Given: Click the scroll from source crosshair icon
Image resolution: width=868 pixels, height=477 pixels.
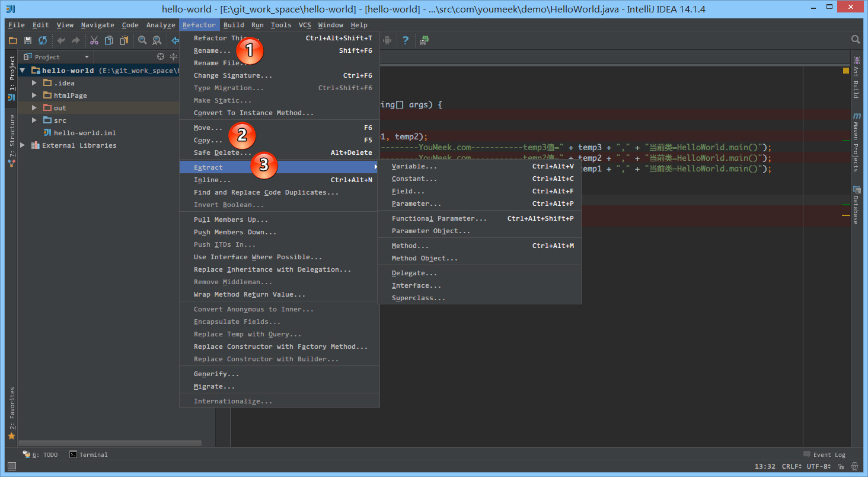Looking at the screenshot, I should (x=160, y=57).
